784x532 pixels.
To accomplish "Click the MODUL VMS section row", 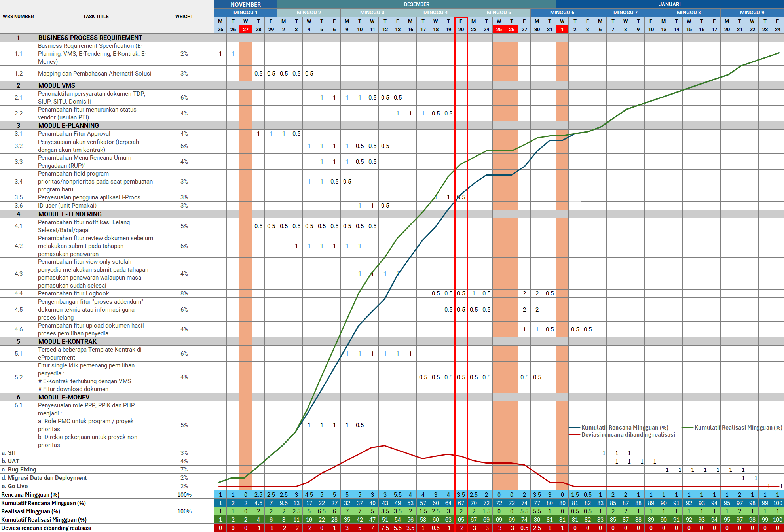I will (57, 85).
